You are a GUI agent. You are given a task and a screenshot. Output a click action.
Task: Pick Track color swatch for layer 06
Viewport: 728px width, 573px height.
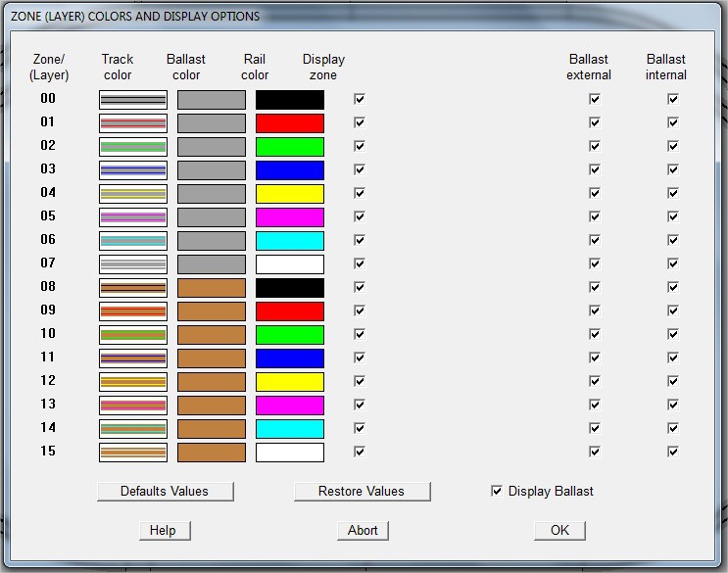coord(133,241)
